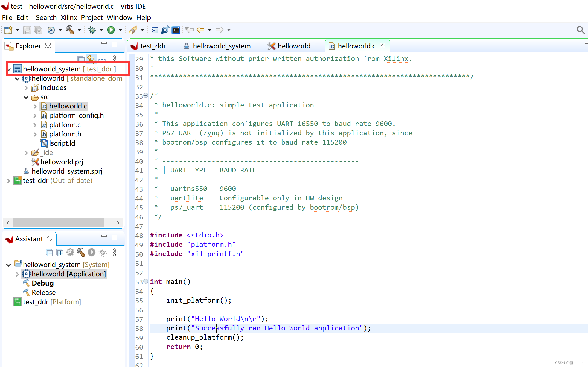
Task: Expand the Includes node in Explorer
Action: point(26,88)
